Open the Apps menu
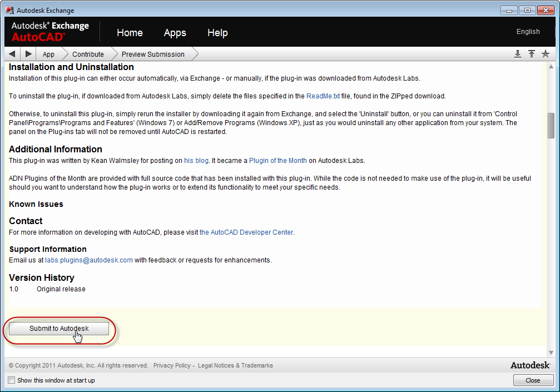560x392 pixels. pyautogui.click(x=175, y=33)
